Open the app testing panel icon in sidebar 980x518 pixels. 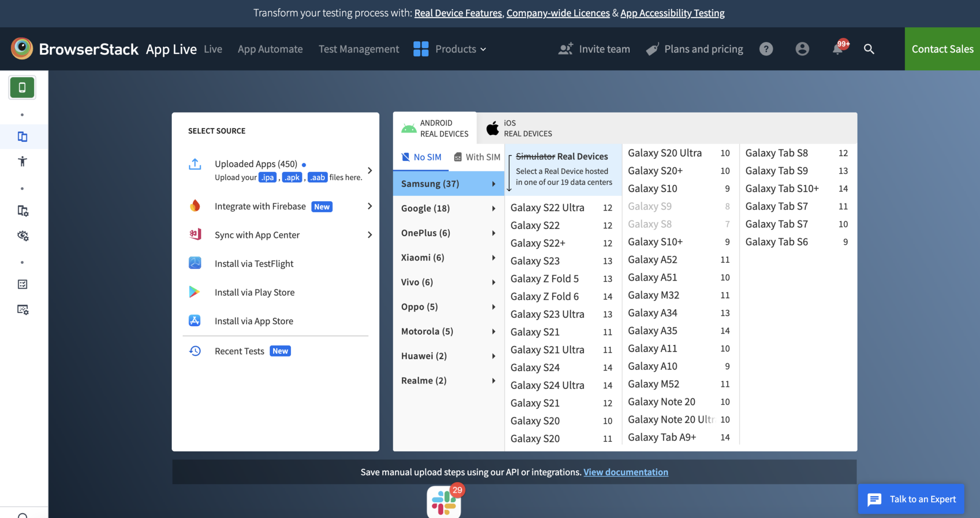tap(22, 136)
